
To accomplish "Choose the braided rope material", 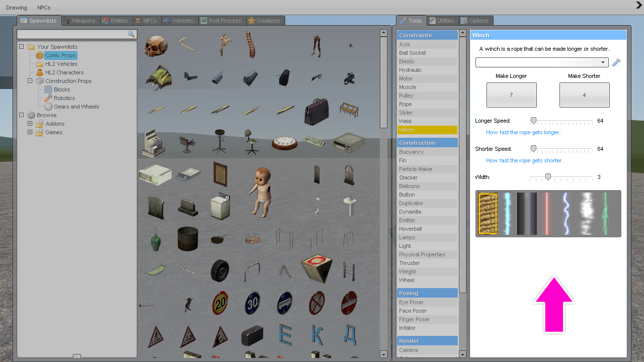I will 488,214.
